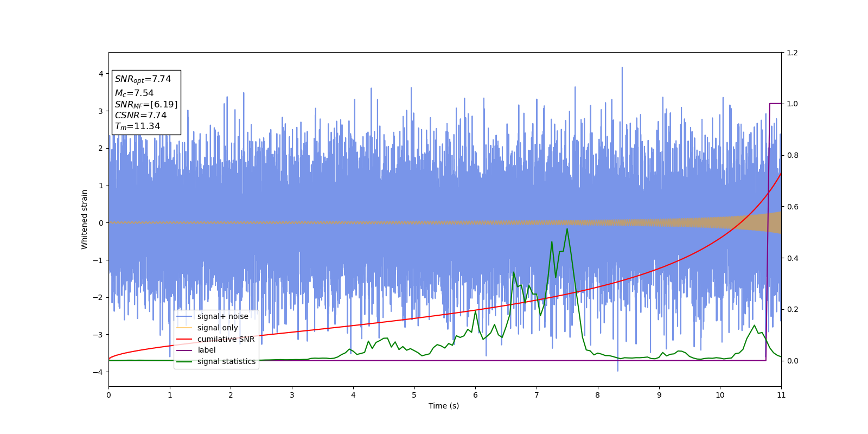868x434 pixels.
Task: Click the 'Time (s)' x-axis label
Action: pos(444,406)
